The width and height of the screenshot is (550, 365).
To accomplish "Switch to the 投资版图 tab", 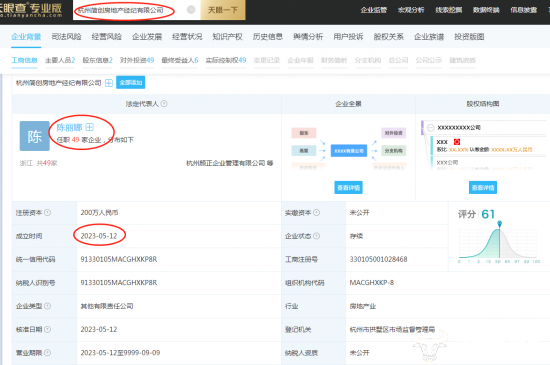I will 469,36.
